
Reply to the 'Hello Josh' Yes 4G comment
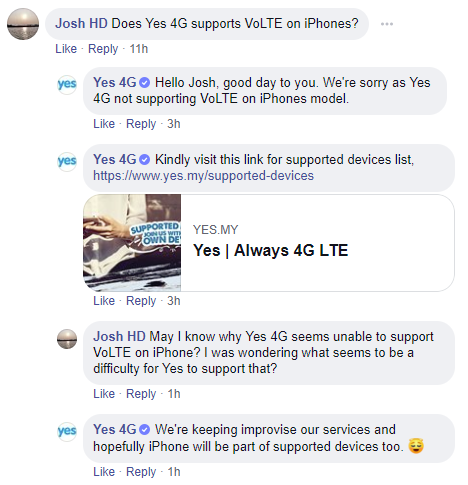coord(141,124)
